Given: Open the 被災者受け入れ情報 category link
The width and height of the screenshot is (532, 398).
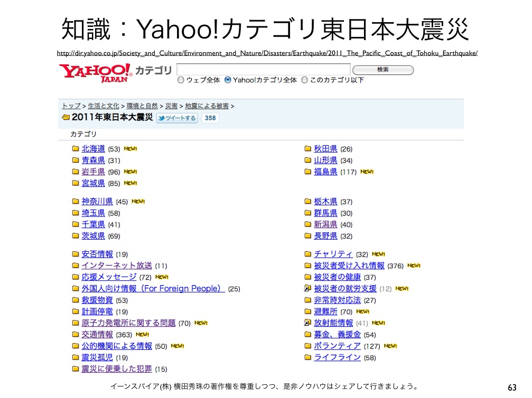Looking at the screenshot, I should [349, 266].
